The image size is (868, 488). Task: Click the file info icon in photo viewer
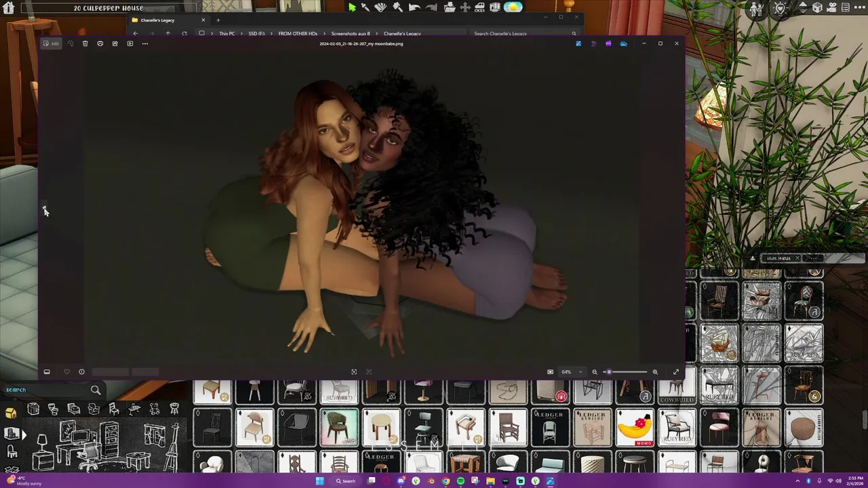(x=81, y=371)
